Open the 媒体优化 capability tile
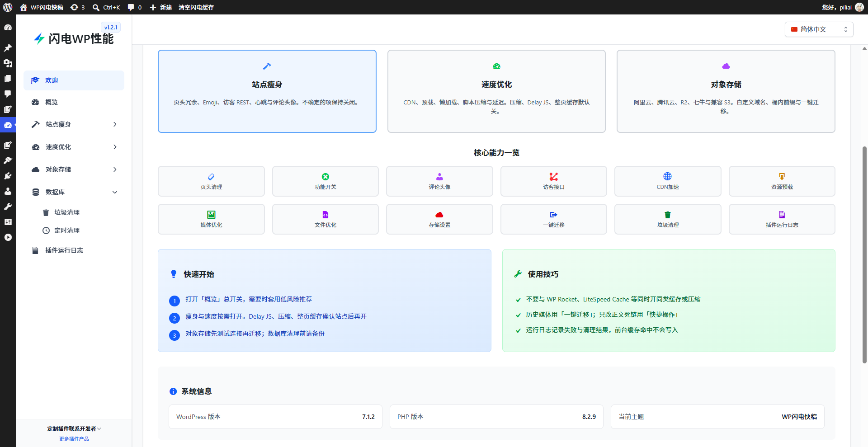This screenshot has width=868, height=447. pos(211,219)
